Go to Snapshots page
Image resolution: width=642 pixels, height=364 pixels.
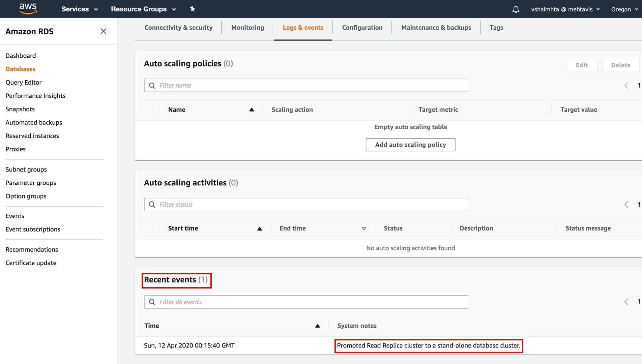tap(20, 109)
